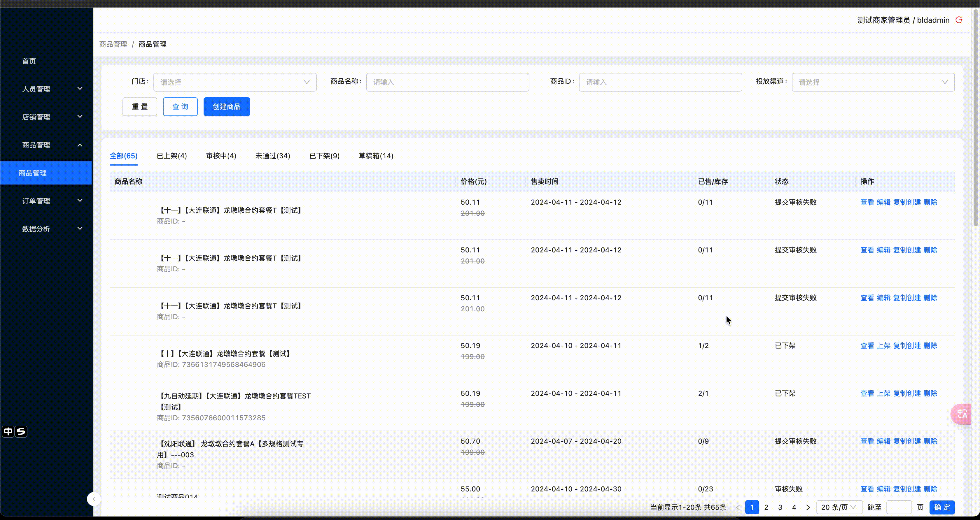Select page 3 in pagination
This screenshot has width=980, height=520.
[x=780, y=507]
